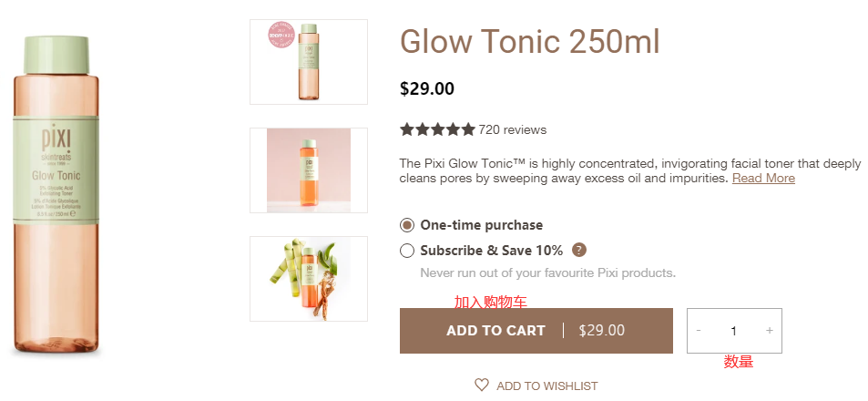Click the plus quantity increase icon

coord(770,331)
